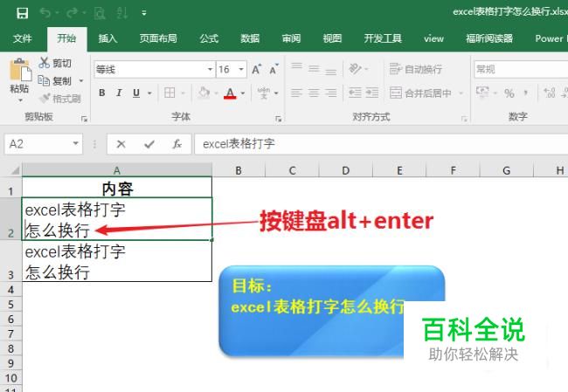Click the red font color A button

tap(230, 93)
